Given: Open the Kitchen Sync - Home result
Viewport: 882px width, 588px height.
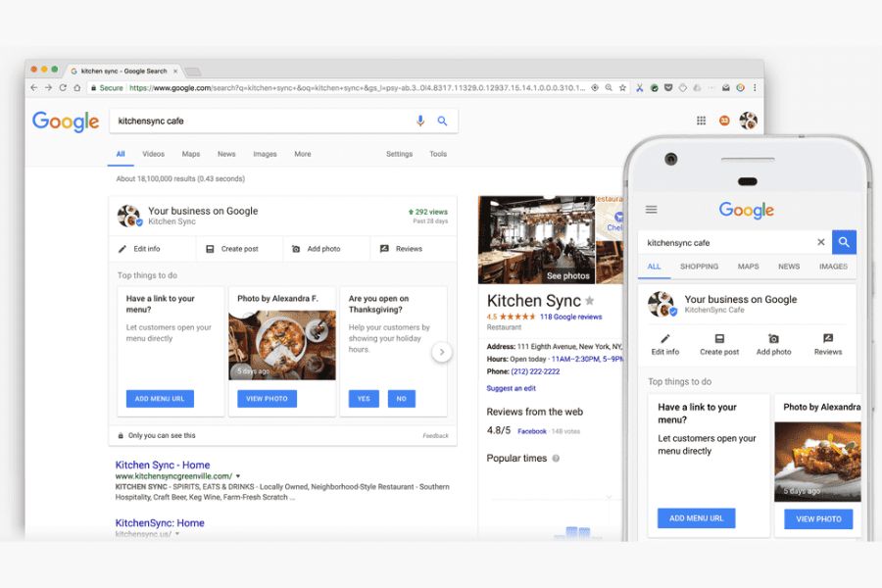Looking at the screenshot, I should coord(163,465).
